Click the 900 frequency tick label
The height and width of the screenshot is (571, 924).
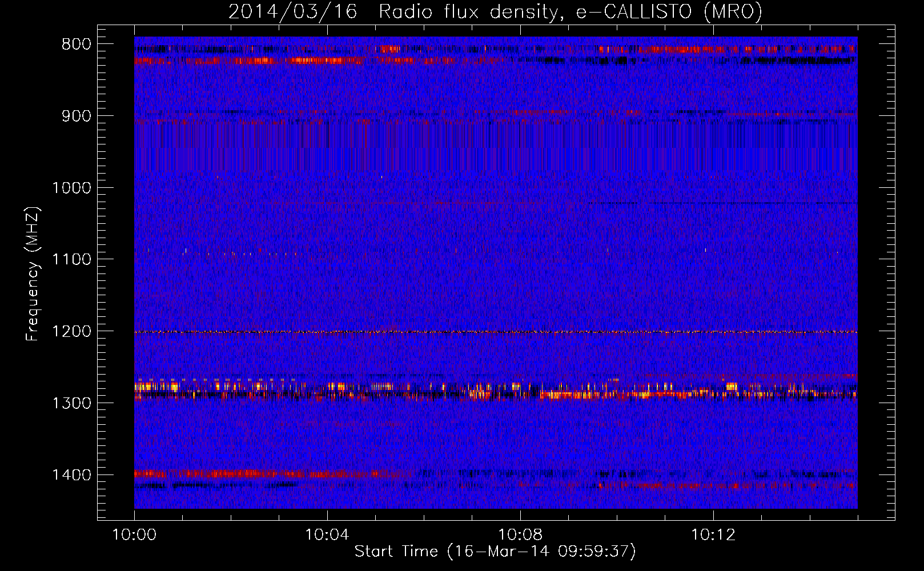click(76, 116)
